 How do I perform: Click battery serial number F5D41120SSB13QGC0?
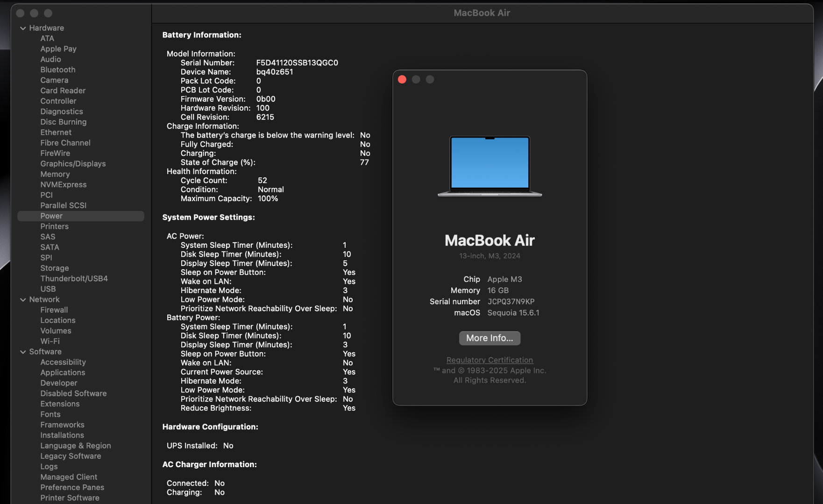click(297, 63)
